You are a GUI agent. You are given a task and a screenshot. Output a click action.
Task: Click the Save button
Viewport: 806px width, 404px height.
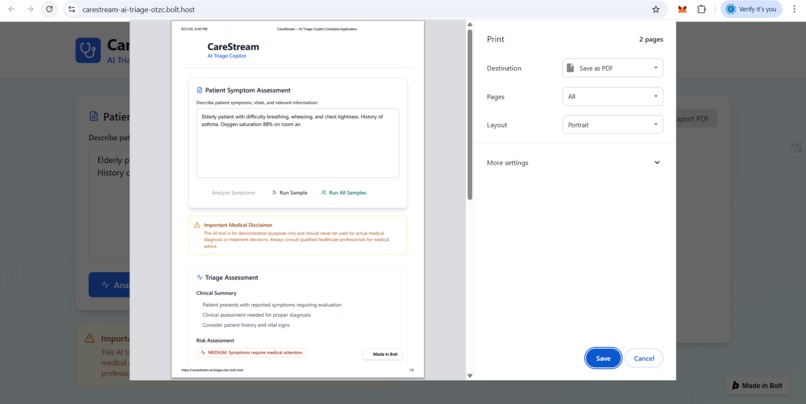coord(603,358)
